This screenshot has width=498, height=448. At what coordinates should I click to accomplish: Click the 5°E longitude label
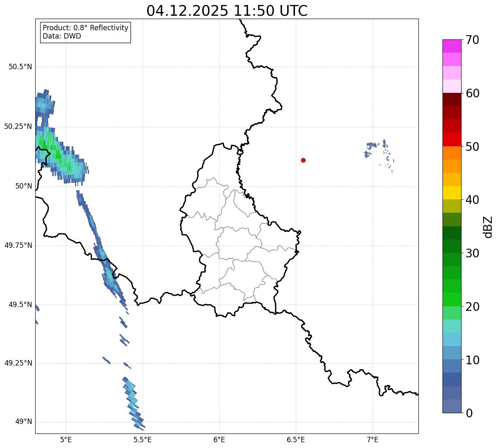66,439
